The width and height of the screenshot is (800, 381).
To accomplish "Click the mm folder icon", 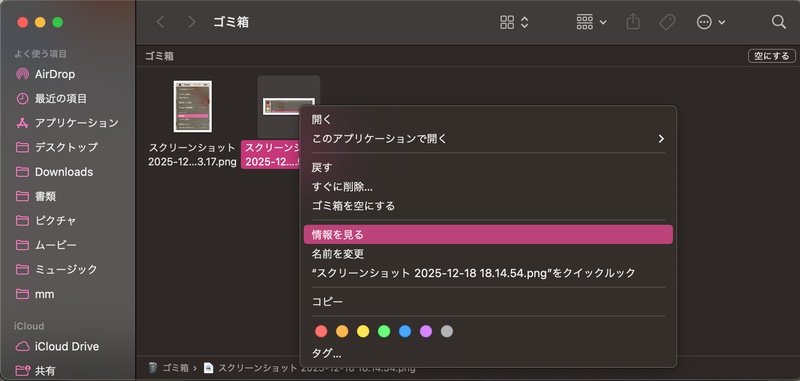I will pos(22,294).
